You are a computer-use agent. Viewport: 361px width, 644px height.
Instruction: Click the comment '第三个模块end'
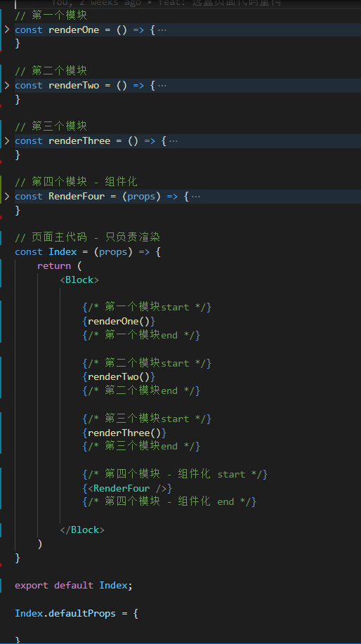(141, 446)
